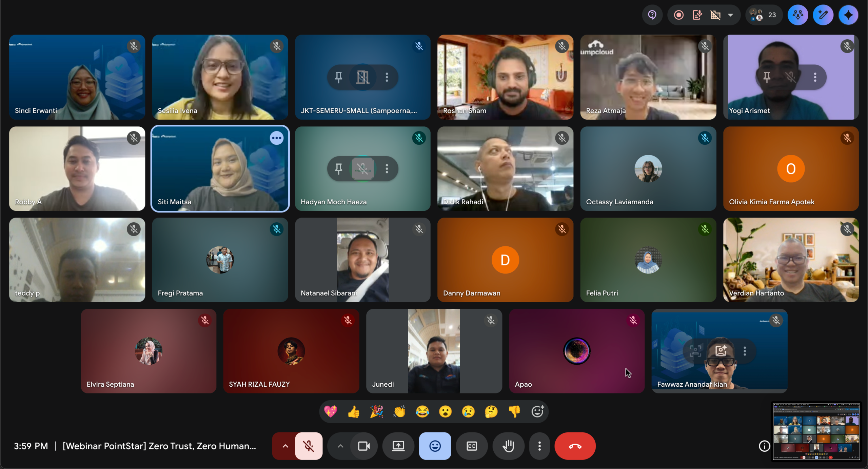Click the backgrounds icon on Fawwaz tile
This screenshot has width=868, height=469.
click(x=721, y=351)
